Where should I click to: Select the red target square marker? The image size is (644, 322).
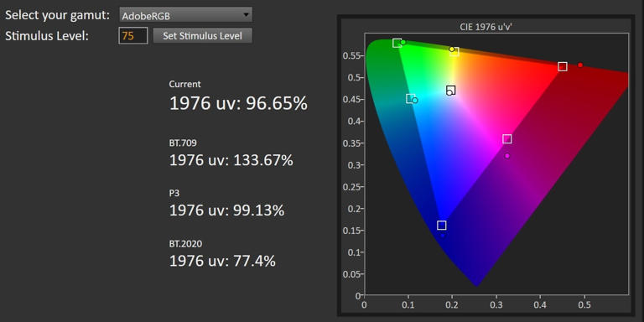point(563,66)
